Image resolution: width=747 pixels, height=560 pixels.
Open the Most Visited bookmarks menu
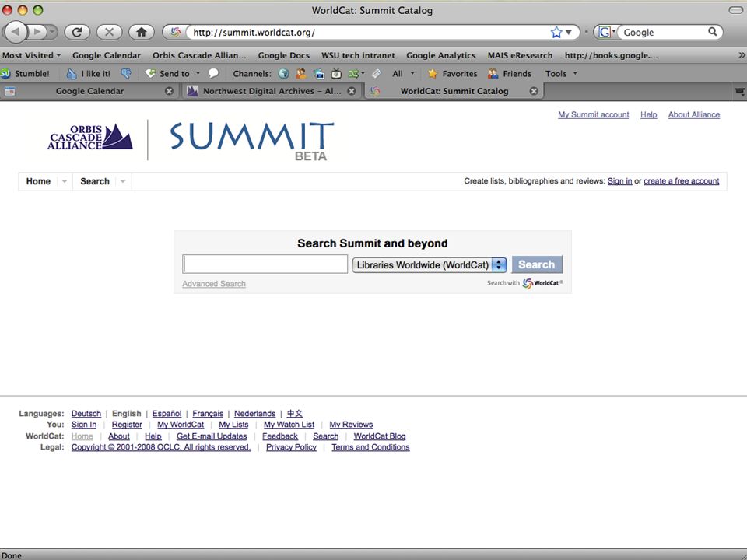pyautogui.click(x=31, y=55)
